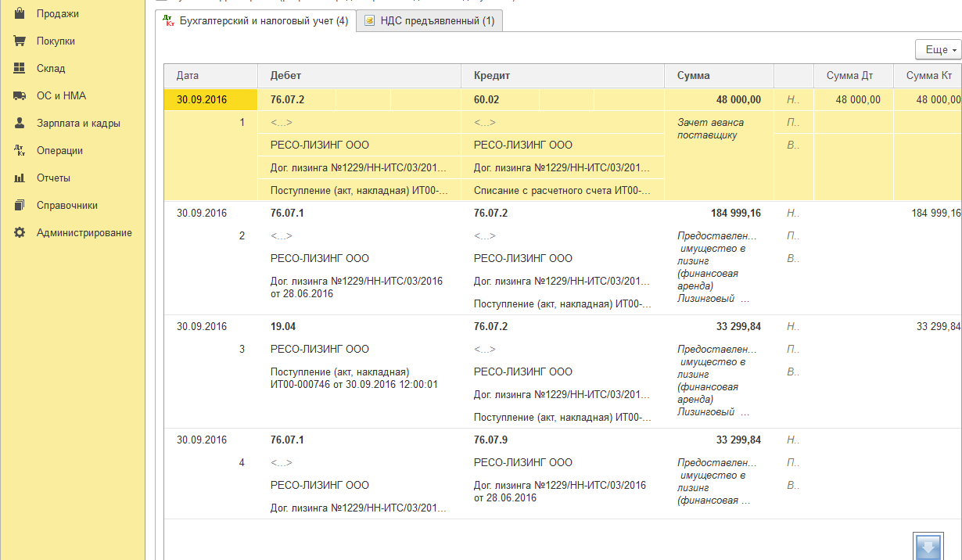Click the Зарплата и кадры person icon
962x560 pixels.
pos(20,123)
